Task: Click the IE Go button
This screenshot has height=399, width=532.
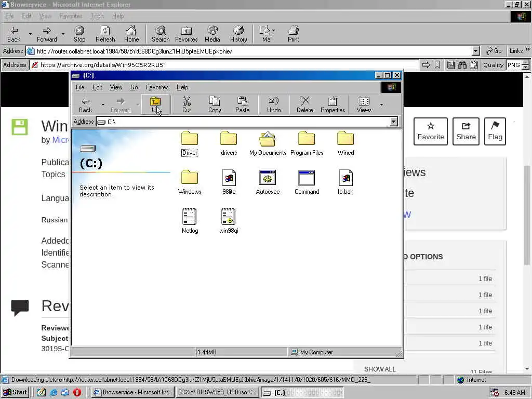Action: tap(494, 51)
